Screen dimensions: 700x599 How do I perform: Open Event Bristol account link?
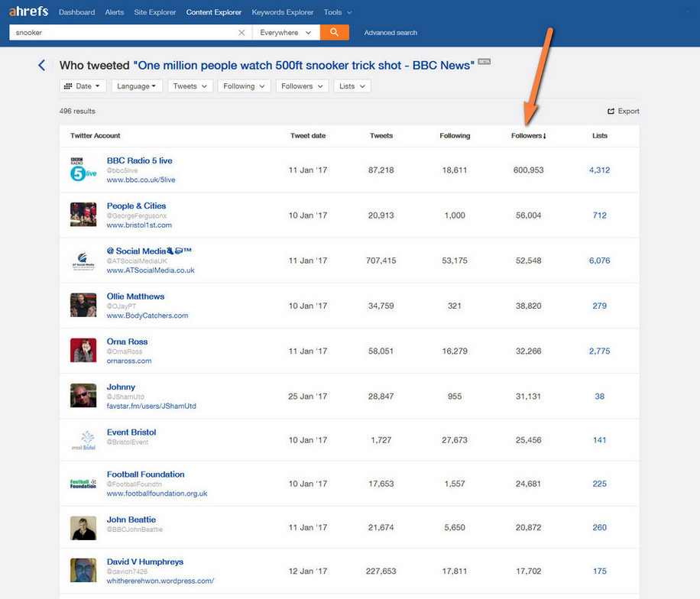pos(131,432)
